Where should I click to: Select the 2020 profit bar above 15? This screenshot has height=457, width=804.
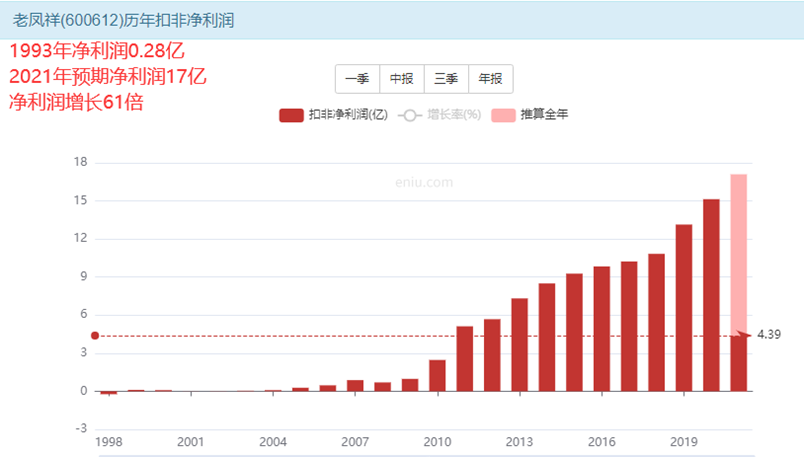711,295
